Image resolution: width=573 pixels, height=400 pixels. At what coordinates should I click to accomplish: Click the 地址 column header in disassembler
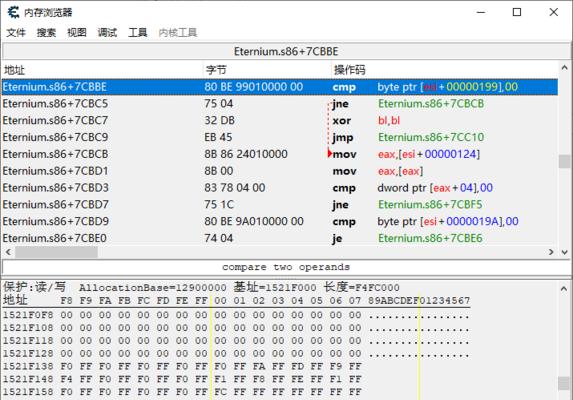(x=102, y=70)
